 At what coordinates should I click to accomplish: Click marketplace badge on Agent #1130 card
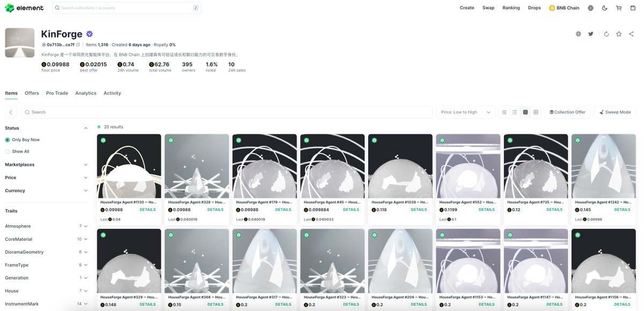(x=103, y=140)
